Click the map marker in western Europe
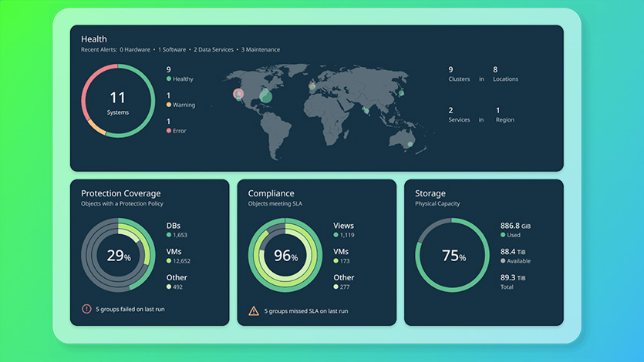The image size is (644, 362). [312, 86]
